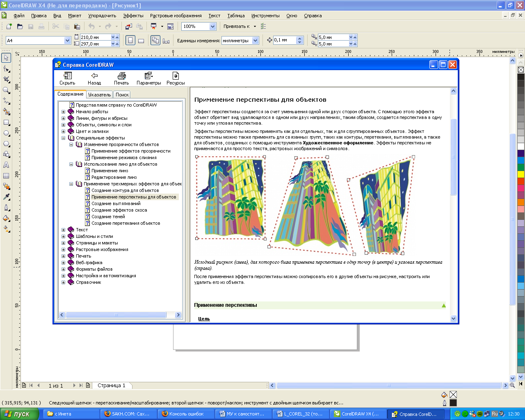Switch to the Указатель tab
The width and height of the screenshot is (525, 420).
click(100, 94)
